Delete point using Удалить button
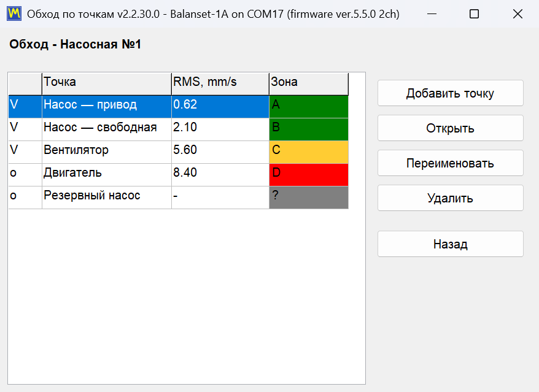 pyautogui.click(x=451, y=198)
